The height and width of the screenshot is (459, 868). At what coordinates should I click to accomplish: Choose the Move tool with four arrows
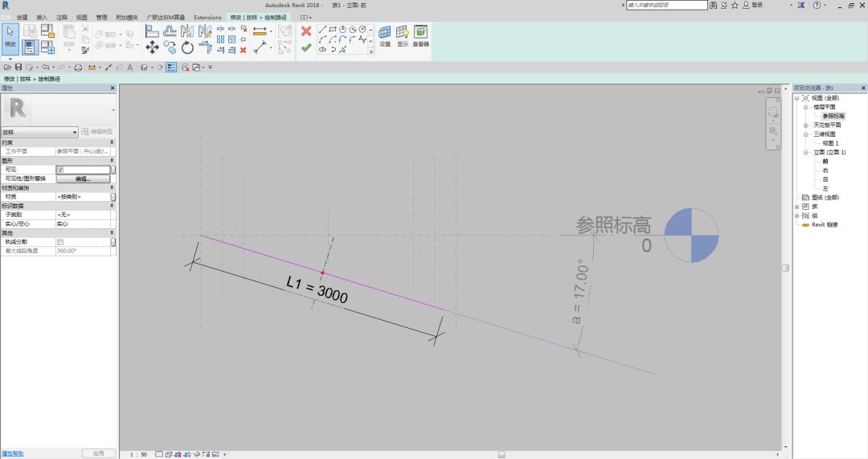point(152,47)
